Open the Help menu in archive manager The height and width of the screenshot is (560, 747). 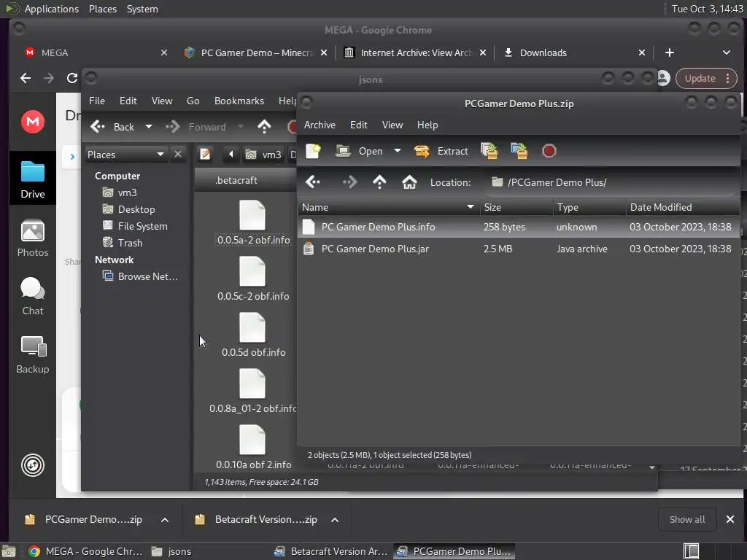click(x=427, y=125)
